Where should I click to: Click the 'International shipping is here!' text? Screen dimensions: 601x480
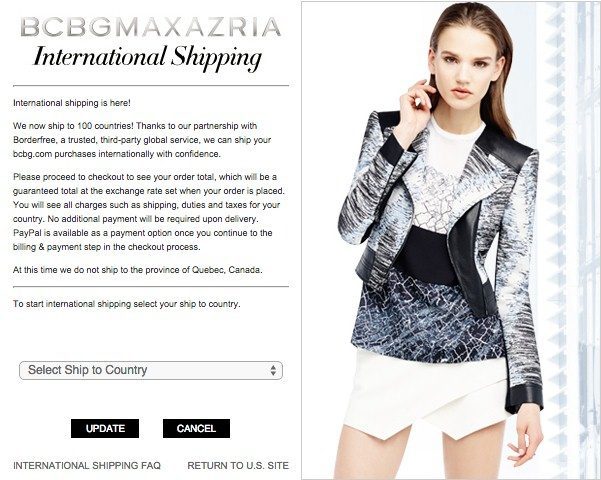(72, 103)
